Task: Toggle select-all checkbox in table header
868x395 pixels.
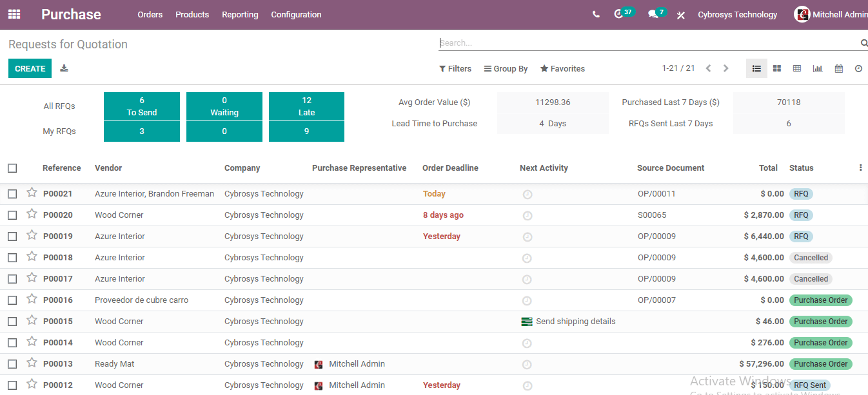Action: [x=12, y=168]
